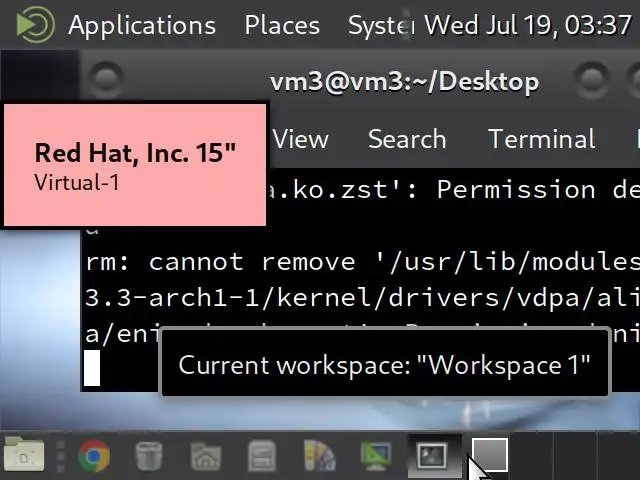Click '3.3-arch1-1/kernel/drivers/vdpa' terminal line

coord(362,298)
